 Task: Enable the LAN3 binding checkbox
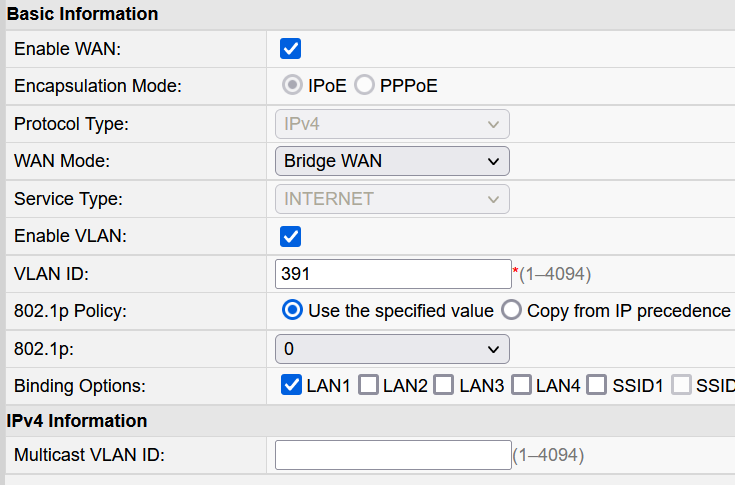tap(443, 385)
